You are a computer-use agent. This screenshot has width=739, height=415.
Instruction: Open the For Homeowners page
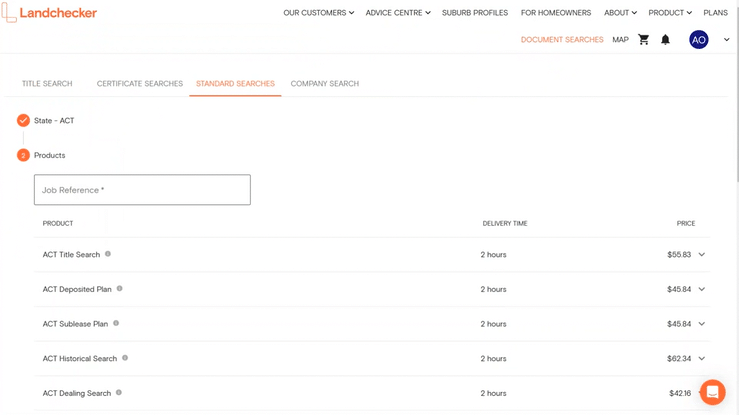pos(556,13)
